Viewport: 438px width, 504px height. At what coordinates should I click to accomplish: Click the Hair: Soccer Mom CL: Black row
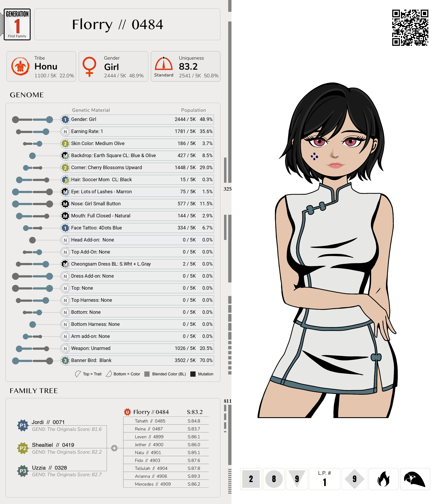click(137, 180)
